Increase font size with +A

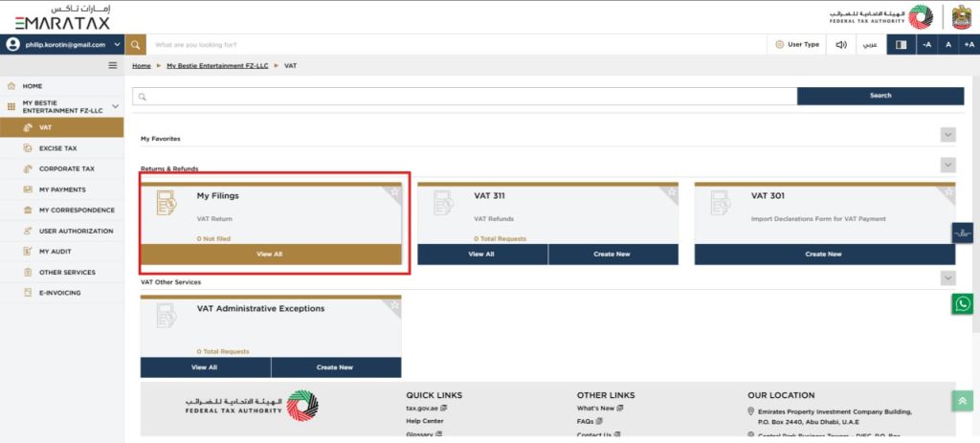pyautogui.click(x=969, y=44)
